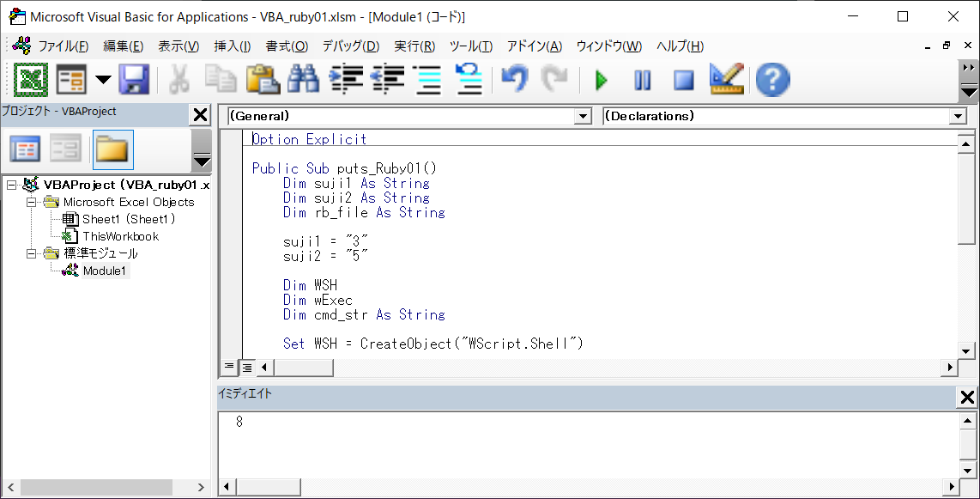Click the Project panel horizontal scrollbar thumb
The image size is (980, 499).
click(97, 487)
